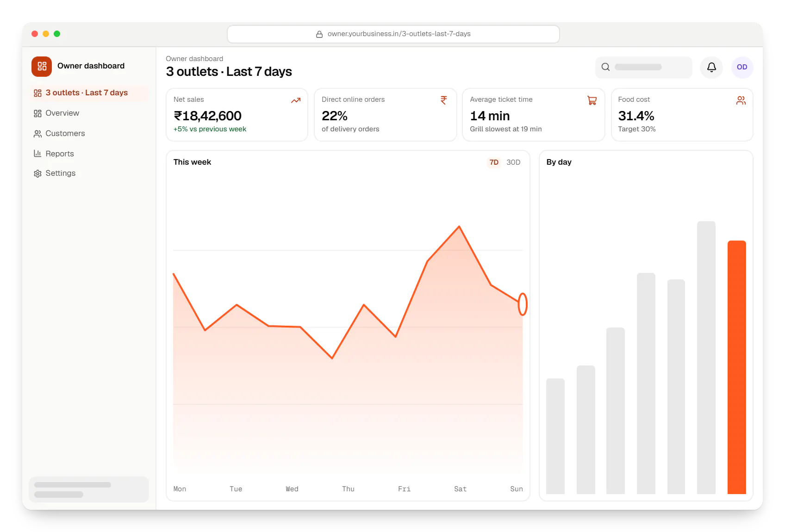Click the Overview grid icon in sidebar
785x532 pixels.
click(x=37, y=113)
